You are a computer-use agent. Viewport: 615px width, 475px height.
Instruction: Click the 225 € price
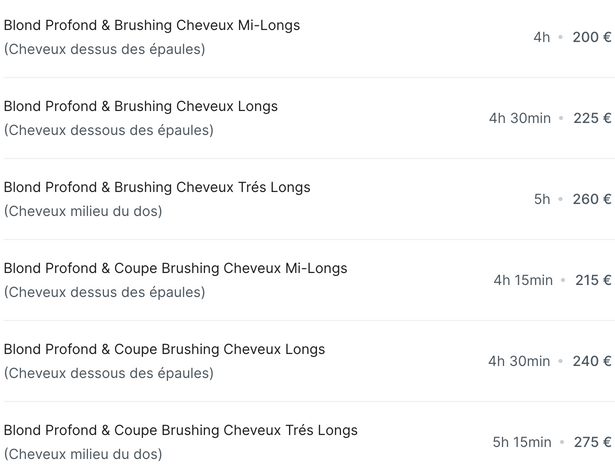point(592,118)
